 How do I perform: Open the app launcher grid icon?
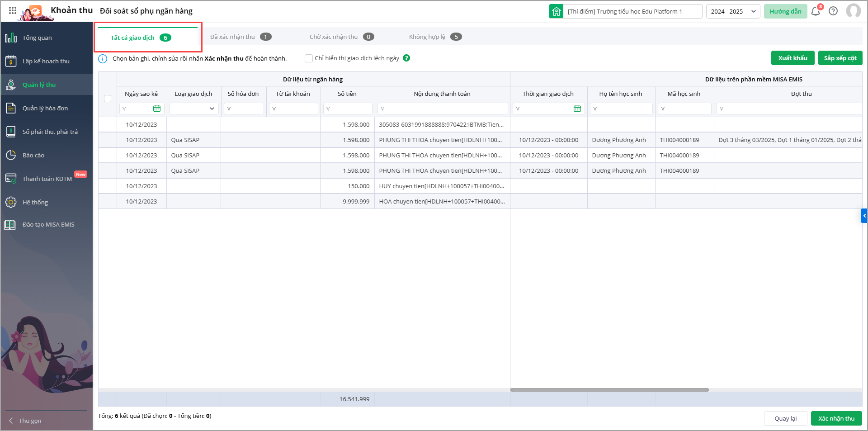point(13,10)
